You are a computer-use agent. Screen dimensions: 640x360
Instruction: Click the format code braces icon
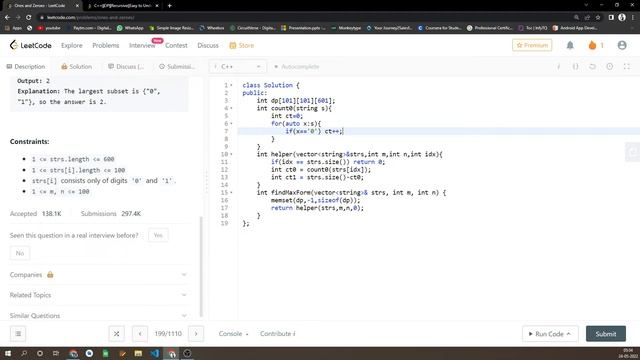click(576, 67)
